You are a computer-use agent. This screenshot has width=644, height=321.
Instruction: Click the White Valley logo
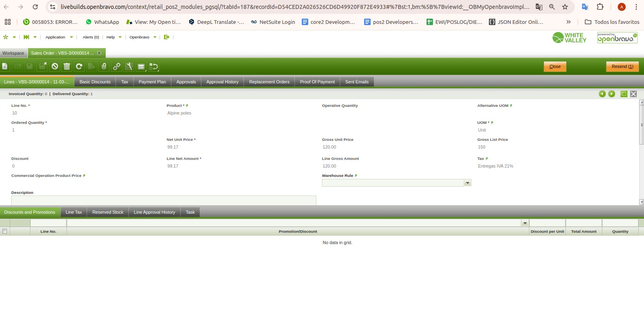click(569, 38)
